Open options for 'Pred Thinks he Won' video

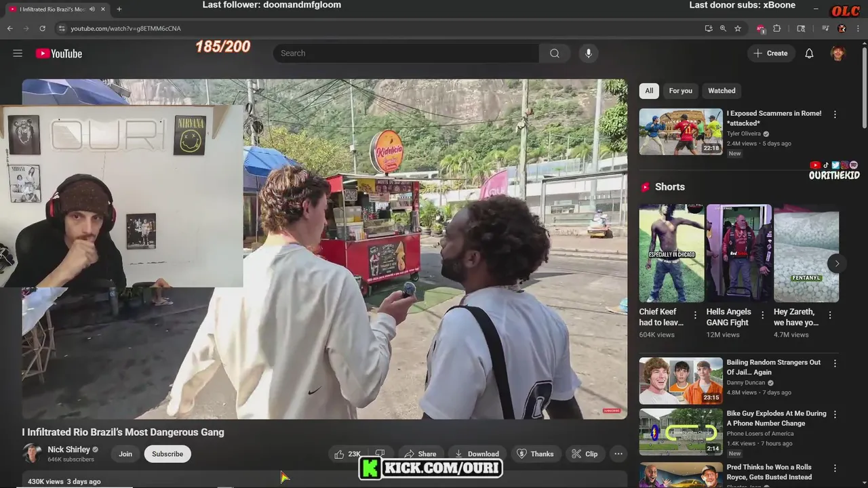[x=835, y=468]
